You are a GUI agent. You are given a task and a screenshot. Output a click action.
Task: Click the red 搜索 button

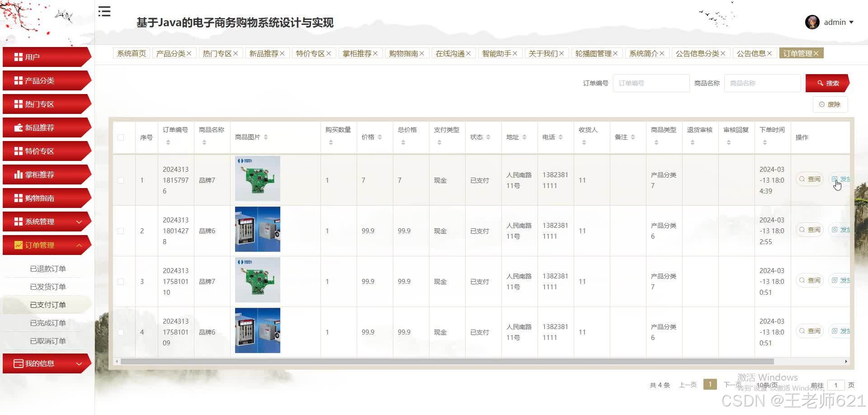click(827, 83)
